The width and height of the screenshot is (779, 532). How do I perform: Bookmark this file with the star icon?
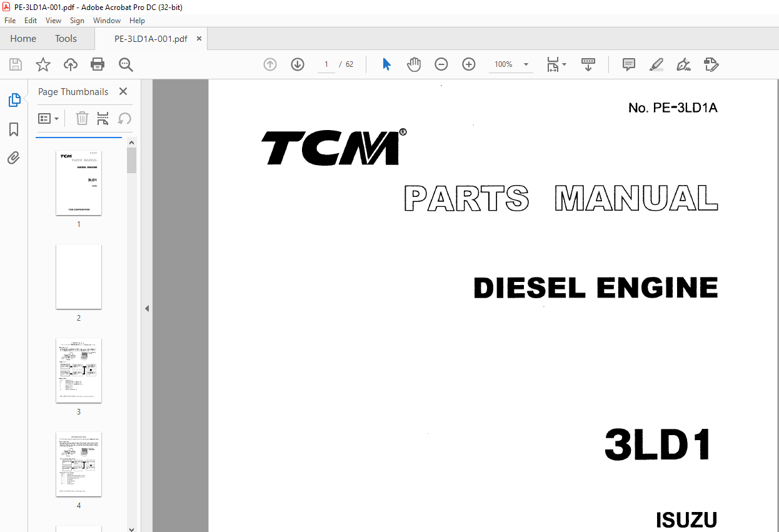coord(43,64)
